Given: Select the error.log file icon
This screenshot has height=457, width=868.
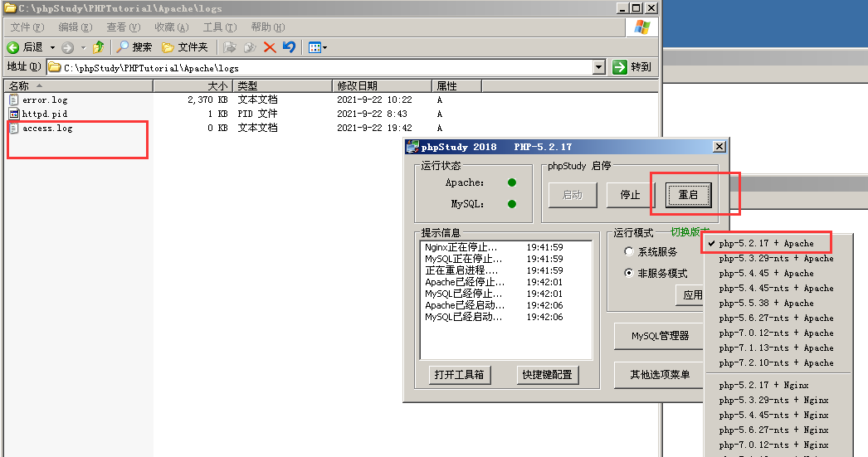Looking at the screenshot, I should click(14, 100).
